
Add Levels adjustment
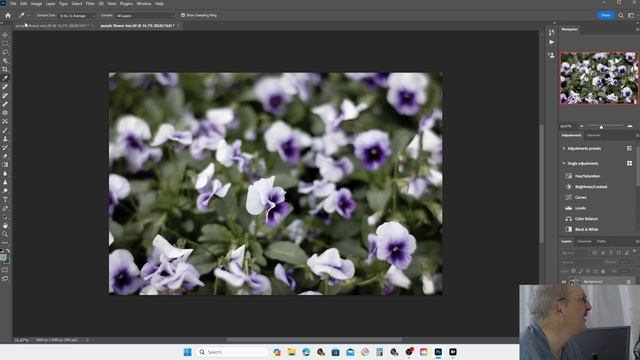click(580, 208)
